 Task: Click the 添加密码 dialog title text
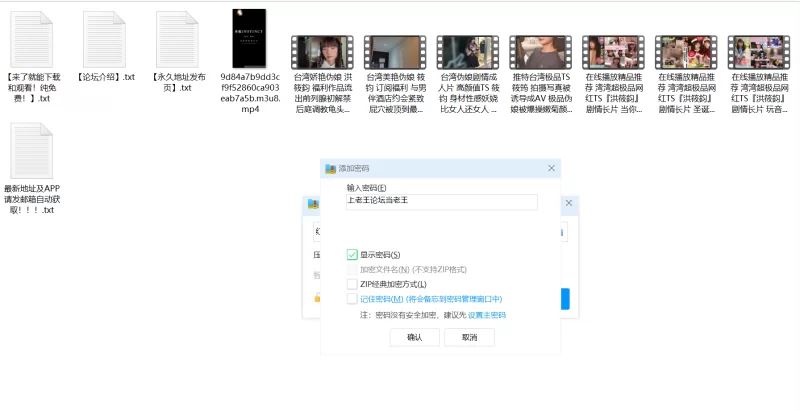coord(354,168)
